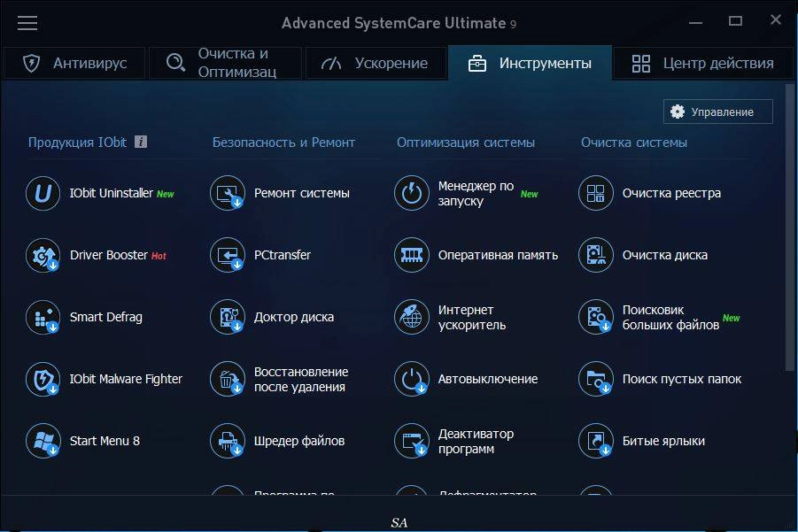Screen dimensions: 798x532
Task: Click the Start Menu 8 label
Action: tap(105, 441)
